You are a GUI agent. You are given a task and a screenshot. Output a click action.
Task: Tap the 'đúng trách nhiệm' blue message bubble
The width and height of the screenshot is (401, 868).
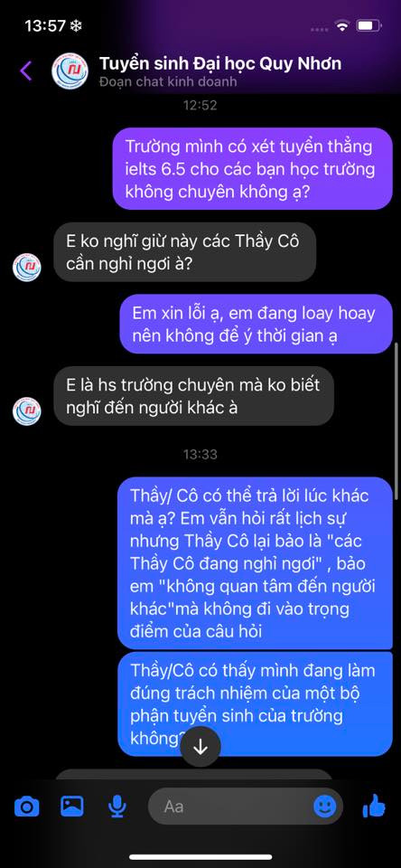(255, 704)
